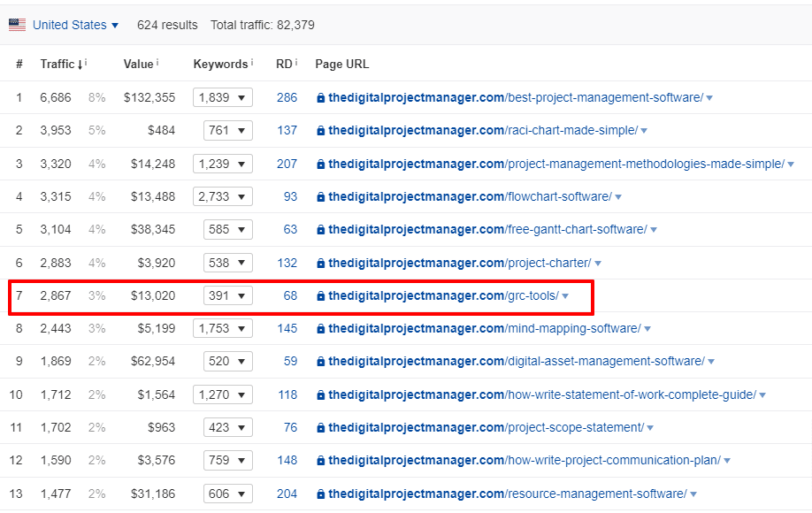The image size is (812, 513).
Task: Open the 2,733 keywords dropdown
Action: pyautogui.click(x=223, y=196)
